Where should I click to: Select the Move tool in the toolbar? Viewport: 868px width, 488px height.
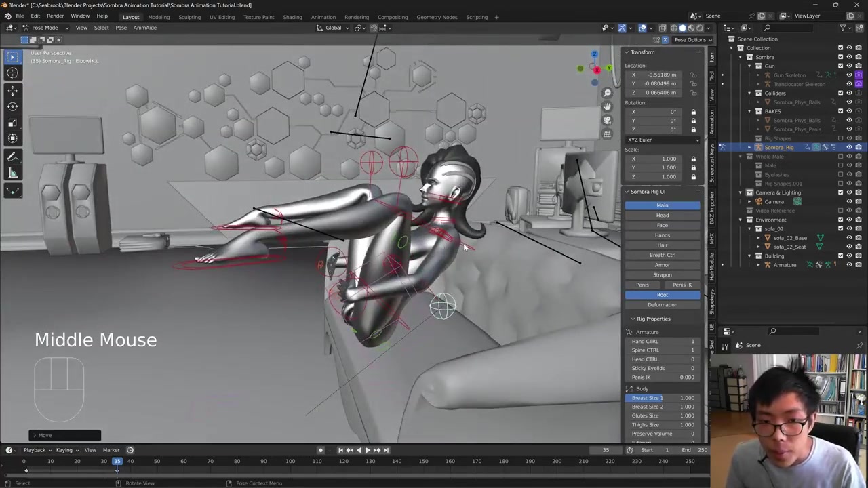pos(12,90)
